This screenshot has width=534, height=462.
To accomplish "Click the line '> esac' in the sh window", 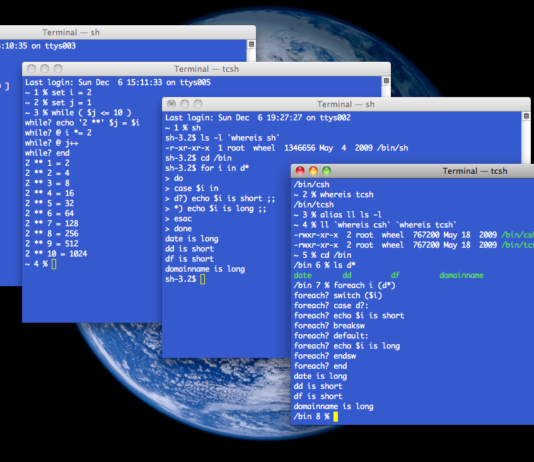I will (178, 219).
